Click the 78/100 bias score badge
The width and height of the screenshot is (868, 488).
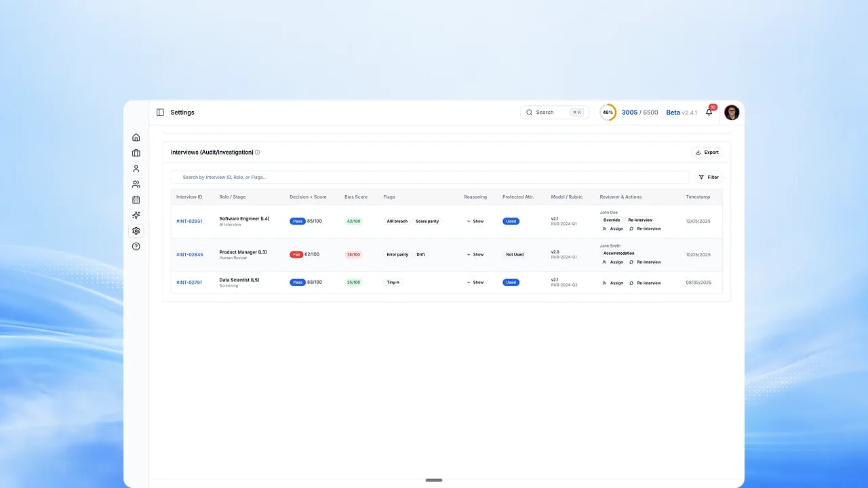(353, 255)
